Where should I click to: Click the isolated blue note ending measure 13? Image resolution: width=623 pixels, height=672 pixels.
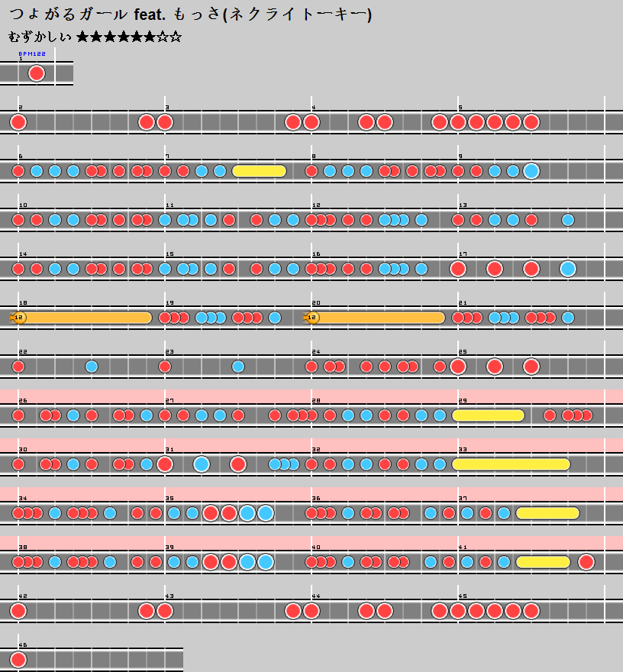click(568, 220)
